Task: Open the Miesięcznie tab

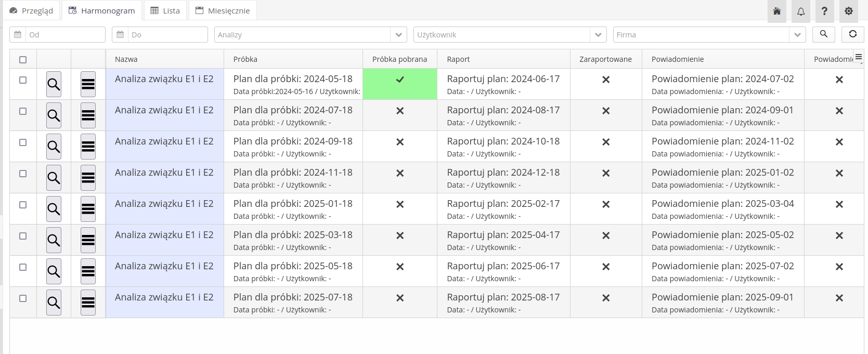Action: (x=223, y=11)
